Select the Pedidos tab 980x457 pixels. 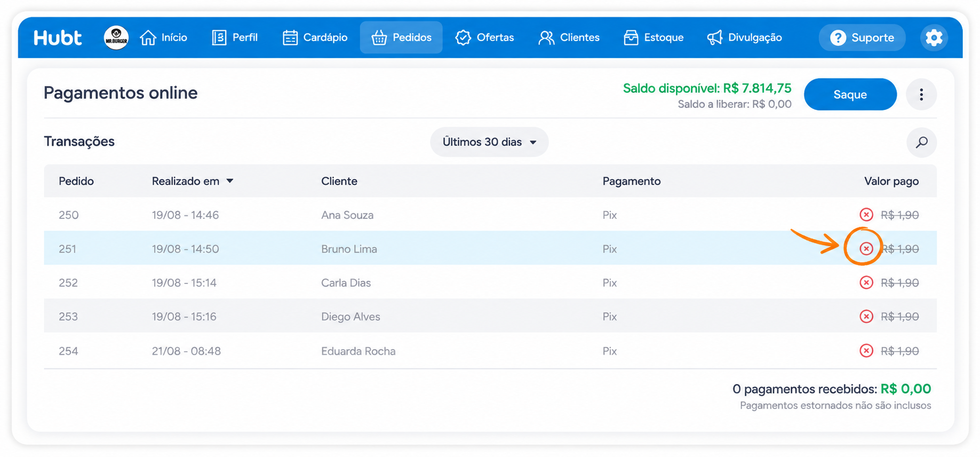pos(401,37)
